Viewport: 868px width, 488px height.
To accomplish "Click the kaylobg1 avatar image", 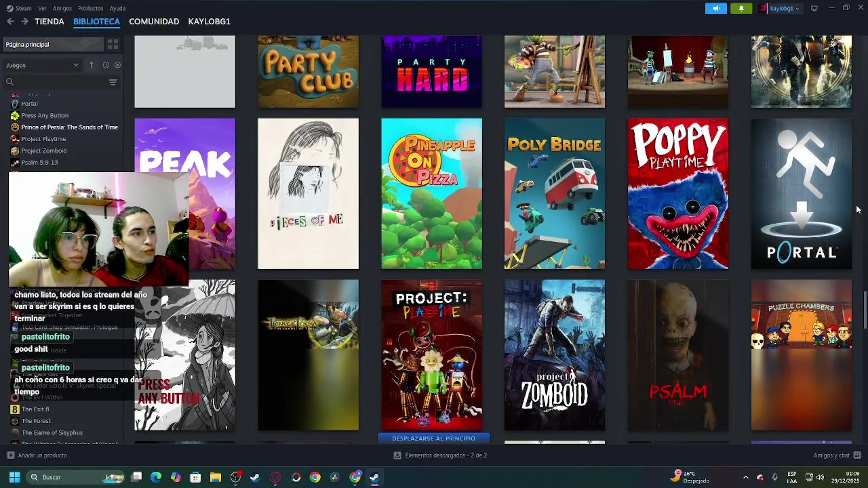I will (762, 8).
